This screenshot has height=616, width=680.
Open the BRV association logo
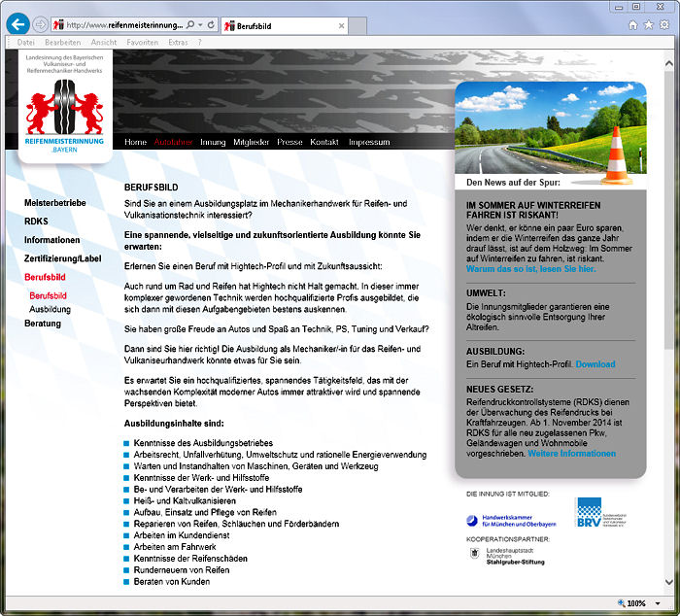pyautogui.click(x=601, y=512)
